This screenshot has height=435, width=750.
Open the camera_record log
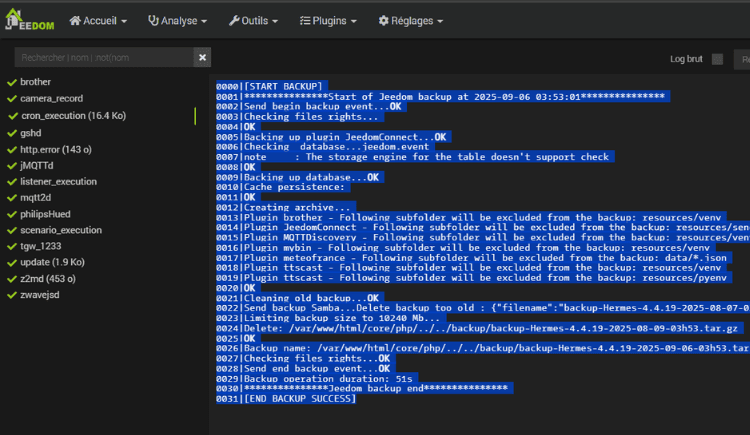tap(51, 99)
